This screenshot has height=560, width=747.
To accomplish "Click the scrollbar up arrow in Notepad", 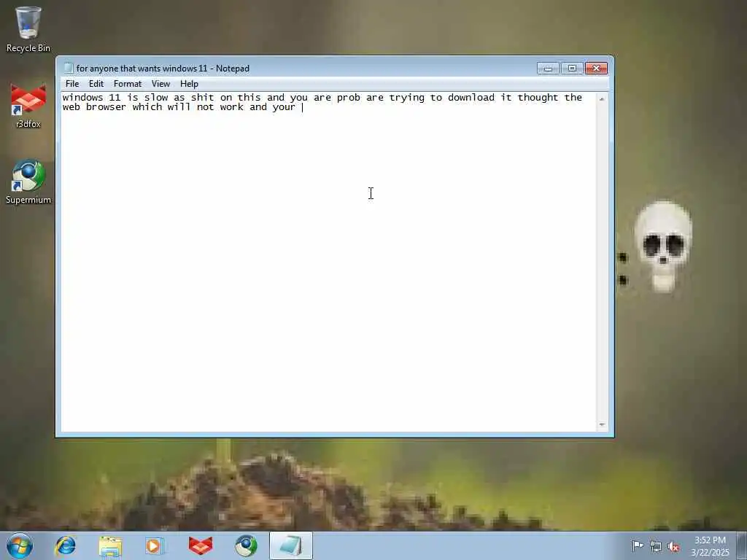I will (602, 99).
